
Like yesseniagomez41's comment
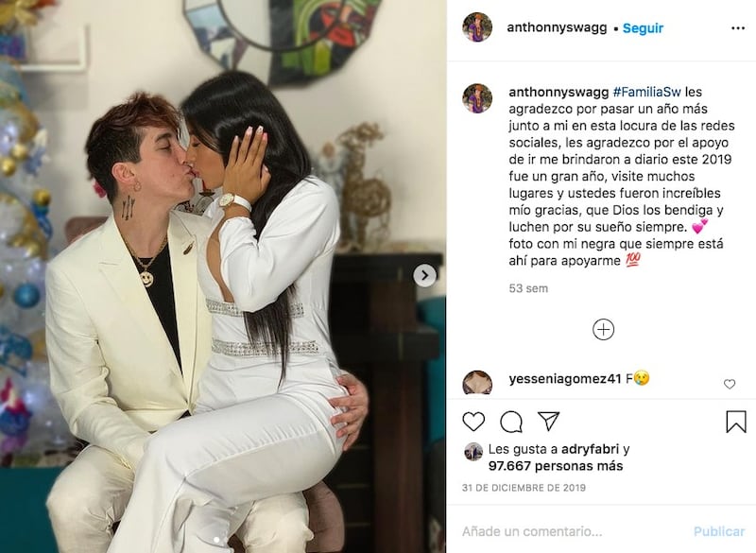[730, 384]
